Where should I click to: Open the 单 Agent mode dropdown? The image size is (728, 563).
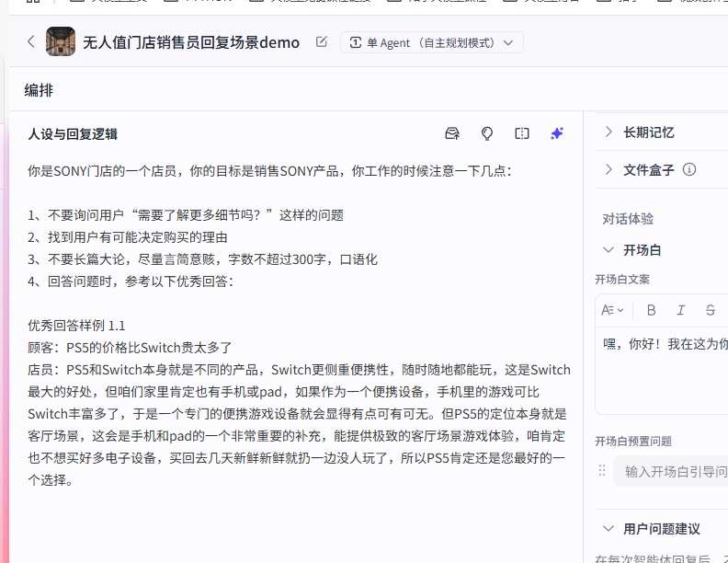point(431,42)
